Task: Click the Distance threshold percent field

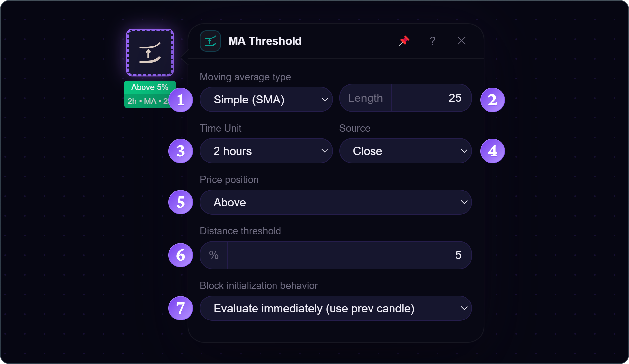Action: (336, 255)
